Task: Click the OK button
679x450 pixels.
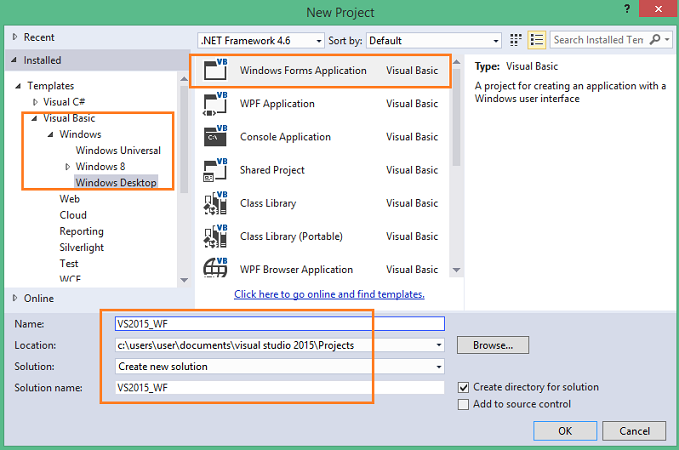Action: [x=565, y=431]
